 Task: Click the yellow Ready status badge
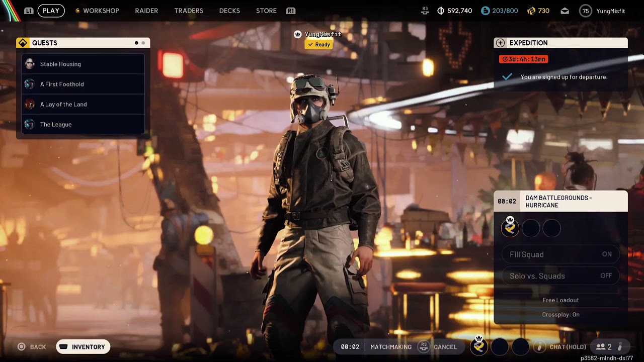click(318, 45)
